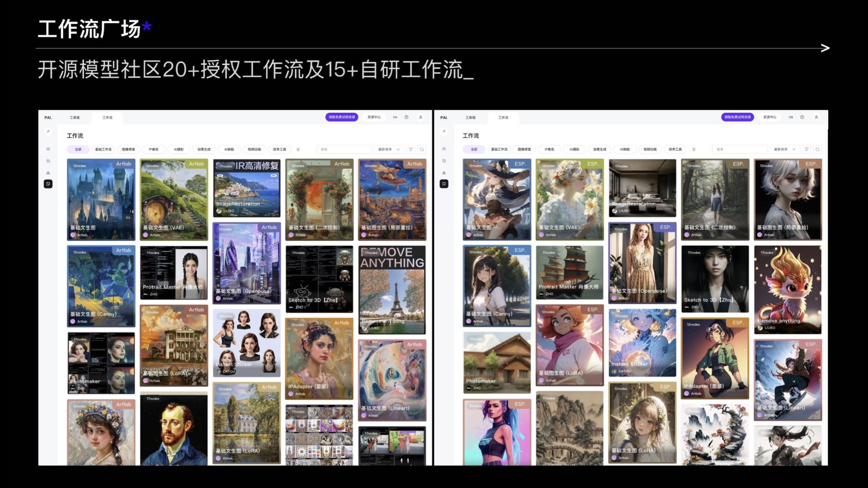Switch to the 工作流 tab in the left window
The width and height of the screenshot is (868, 488).
click(107, 117)
